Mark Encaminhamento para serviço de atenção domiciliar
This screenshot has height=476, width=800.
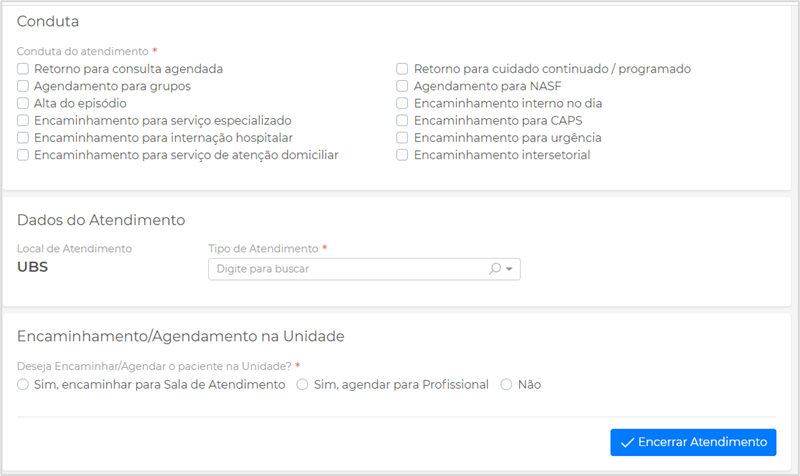23,155
